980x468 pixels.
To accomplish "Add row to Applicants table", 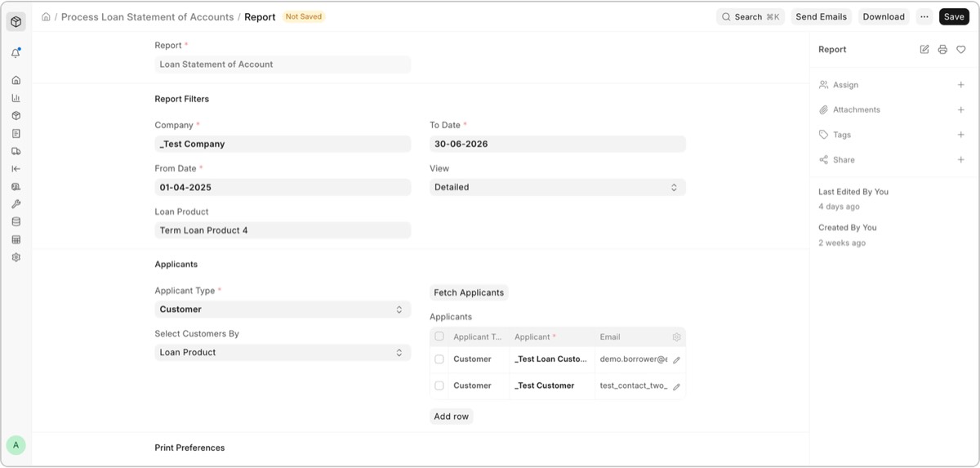I will 451,417.
